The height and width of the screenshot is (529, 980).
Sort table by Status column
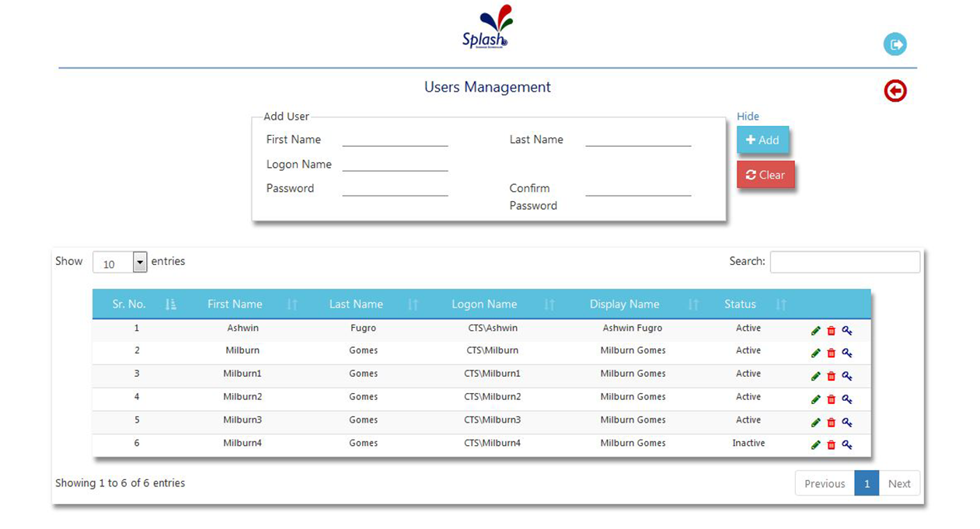tap(740, 305)
